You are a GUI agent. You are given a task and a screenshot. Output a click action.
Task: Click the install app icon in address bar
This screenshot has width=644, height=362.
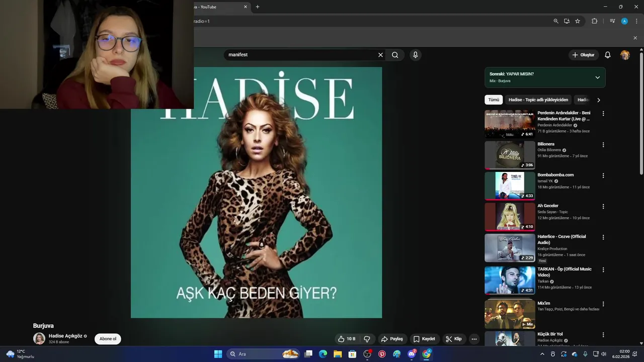[567, 21]
